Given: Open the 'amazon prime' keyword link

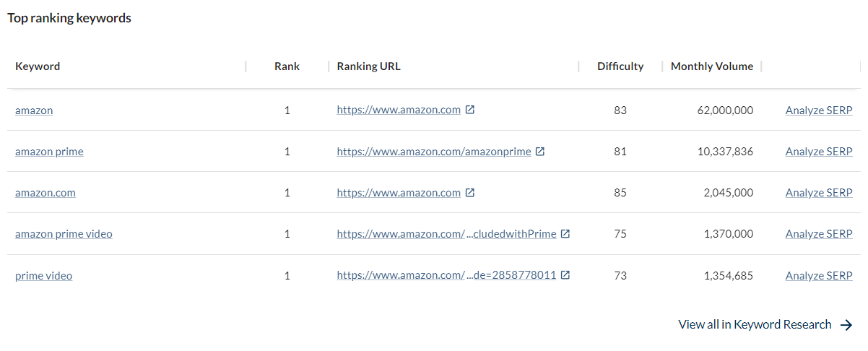Looking at the screenshot, I should point(49,152).
